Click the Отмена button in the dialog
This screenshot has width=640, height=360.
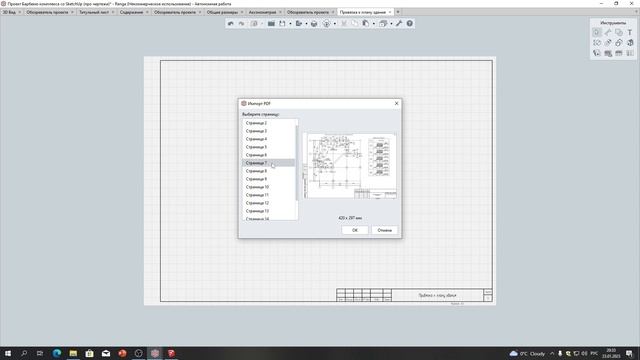click(x=384, y=230)
